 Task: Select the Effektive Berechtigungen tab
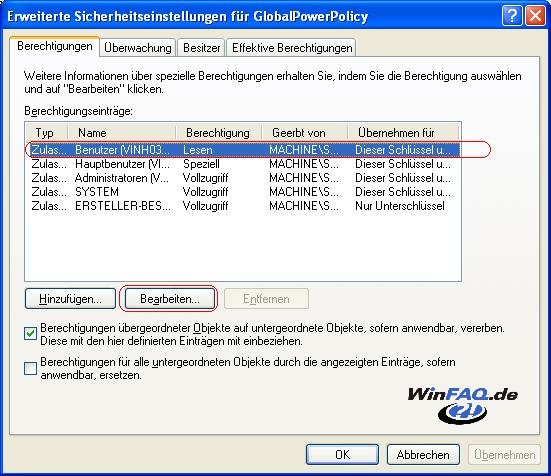coord(292,48)
